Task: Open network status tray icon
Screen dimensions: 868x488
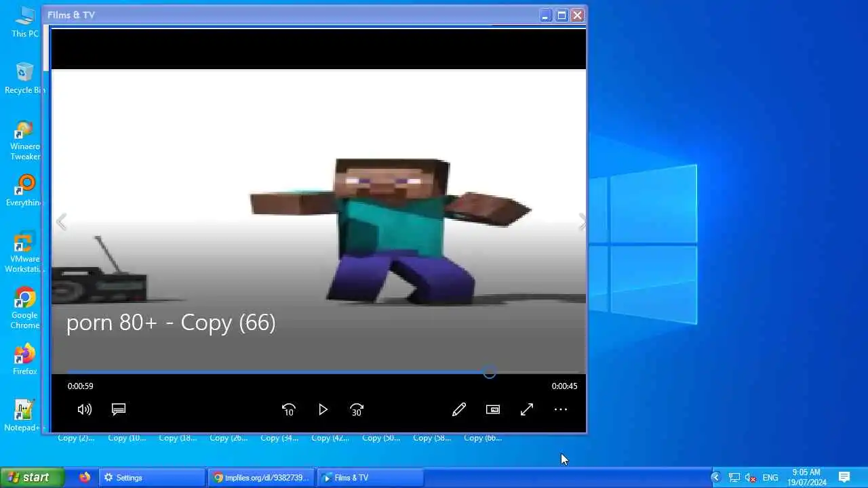Action: (x=734, y=477)
